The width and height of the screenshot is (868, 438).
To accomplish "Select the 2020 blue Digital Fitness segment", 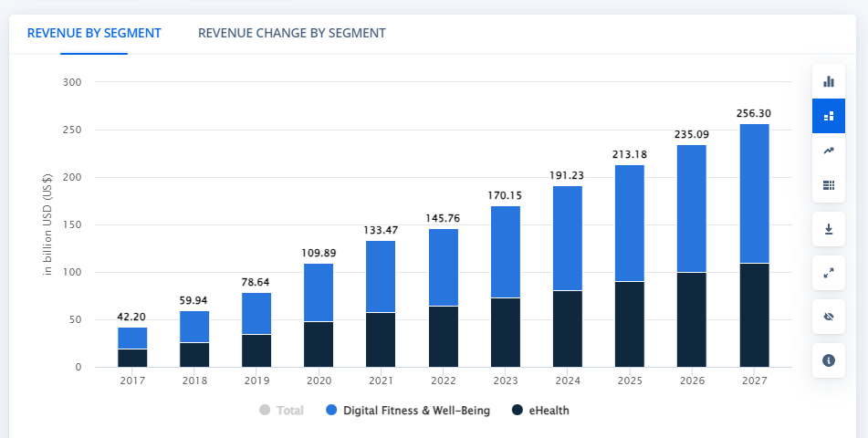I will tap(319, 292).
